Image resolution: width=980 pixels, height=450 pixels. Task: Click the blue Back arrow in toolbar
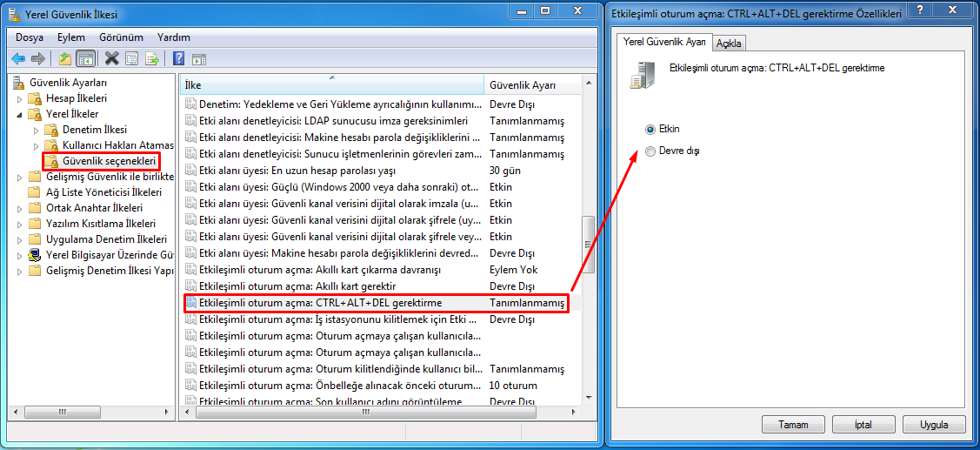[x=18, y=58]
